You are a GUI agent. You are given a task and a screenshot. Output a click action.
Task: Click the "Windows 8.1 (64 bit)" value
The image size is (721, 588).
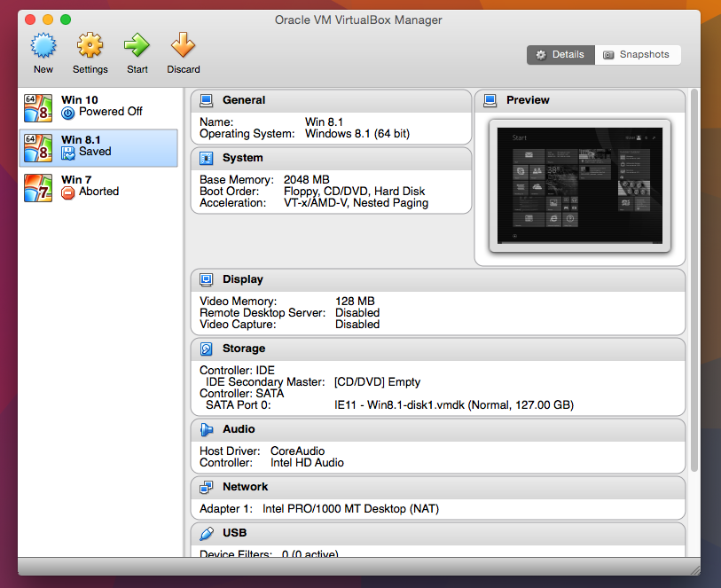tap(357, 134)
